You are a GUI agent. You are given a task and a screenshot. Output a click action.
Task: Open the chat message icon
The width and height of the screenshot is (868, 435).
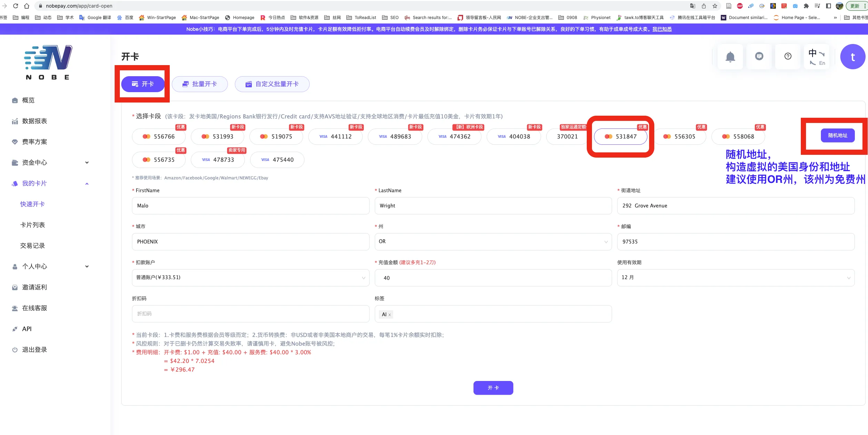click(x=759, y=56)
